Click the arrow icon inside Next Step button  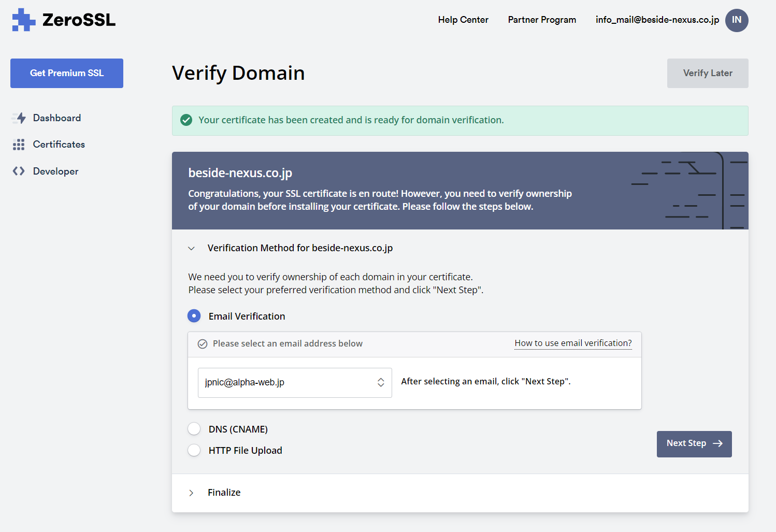(718, 443)
